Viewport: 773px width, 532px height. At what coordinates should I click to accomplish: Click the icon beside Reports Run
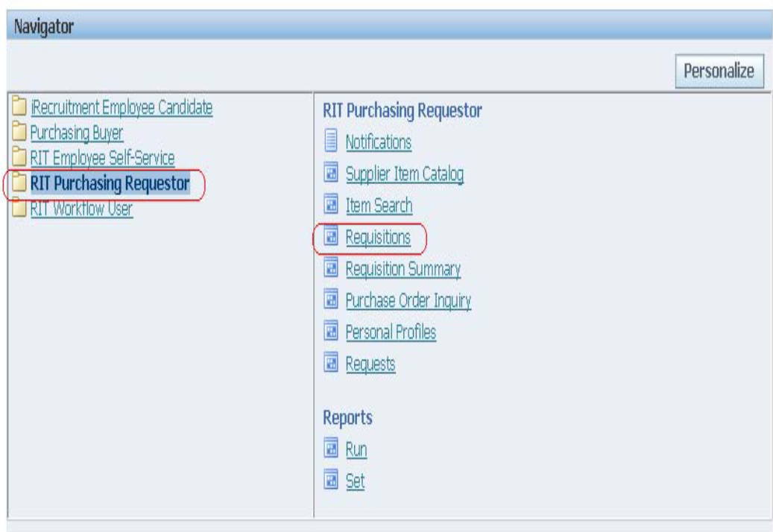(331, 450)
